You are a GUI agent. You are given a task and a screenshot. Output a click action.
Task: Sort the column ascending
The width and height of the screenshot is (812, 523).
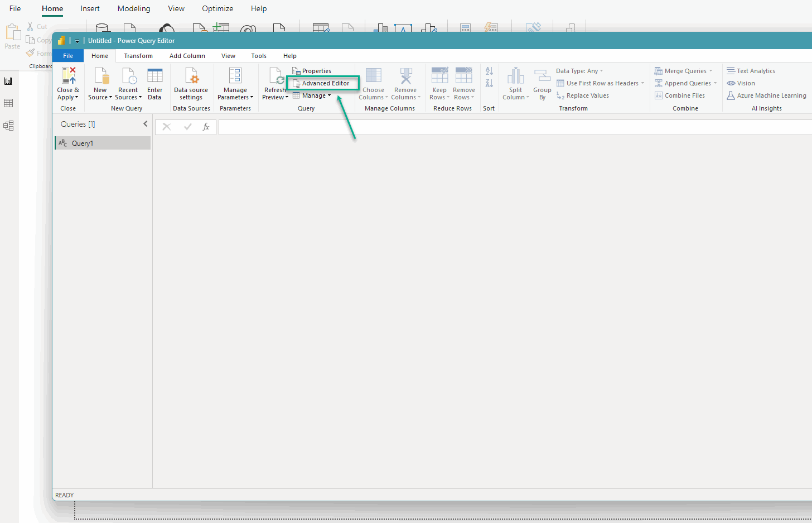tap(489, 70)
